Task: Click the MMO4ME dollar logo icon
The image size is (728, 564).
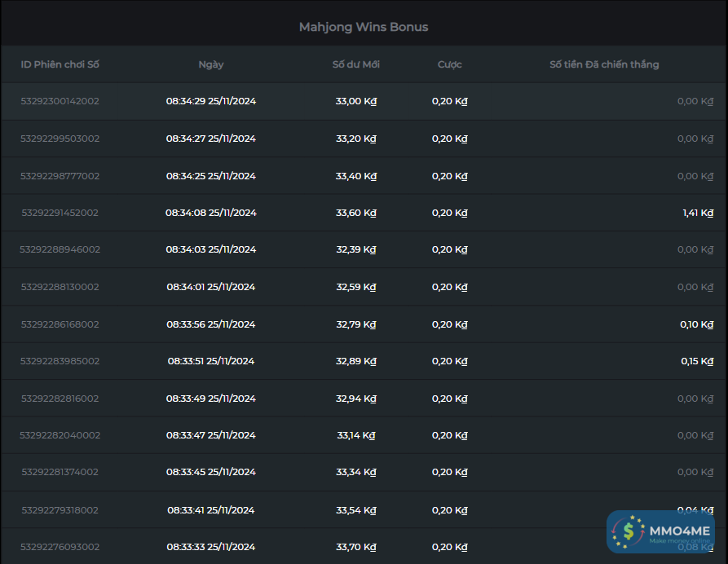Action: 629,531
